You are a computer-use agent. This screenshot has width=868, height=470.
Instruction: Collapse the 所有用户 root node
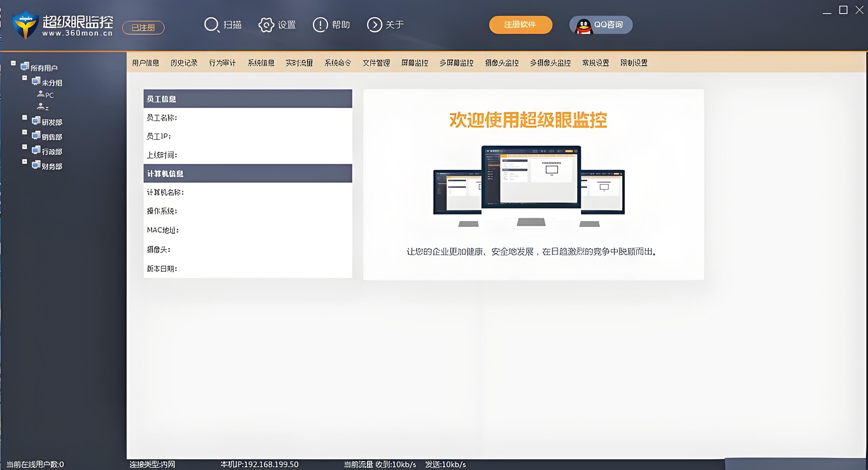[x=13, y=63]
